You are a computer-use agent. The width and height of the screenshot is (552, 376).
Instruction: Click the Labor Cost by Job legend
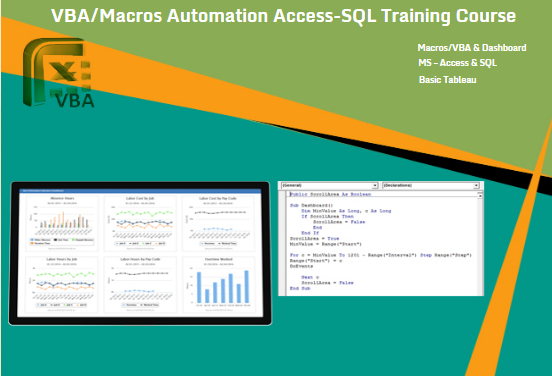pos(140,243)
